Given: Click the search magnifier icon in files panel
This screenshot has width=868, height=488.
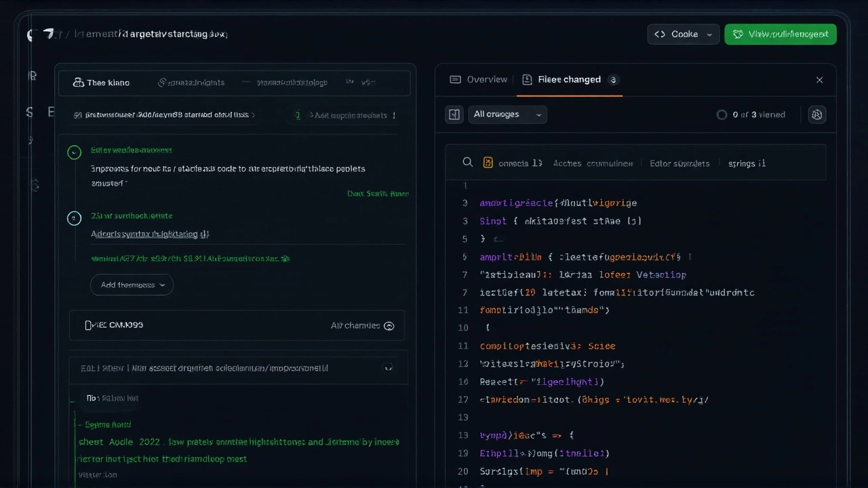Looking at the screenshot, I should coord(468,162).
